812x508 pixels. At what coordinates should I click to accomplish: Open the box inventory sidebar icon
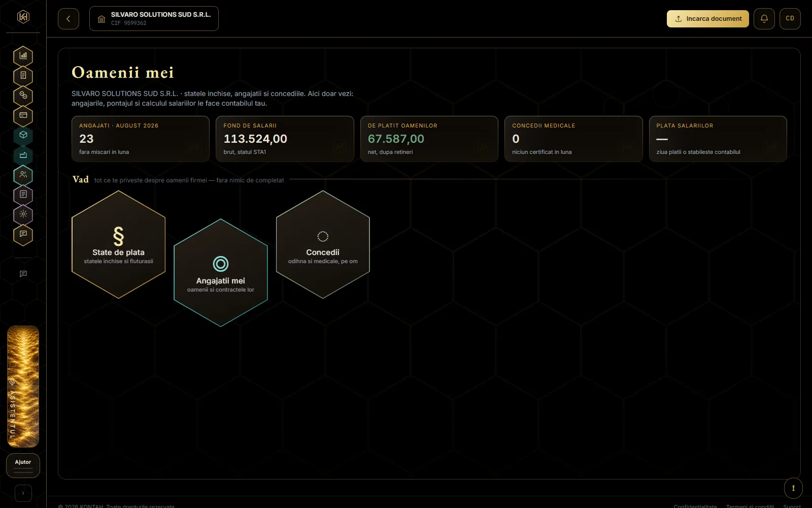(23, 135)
